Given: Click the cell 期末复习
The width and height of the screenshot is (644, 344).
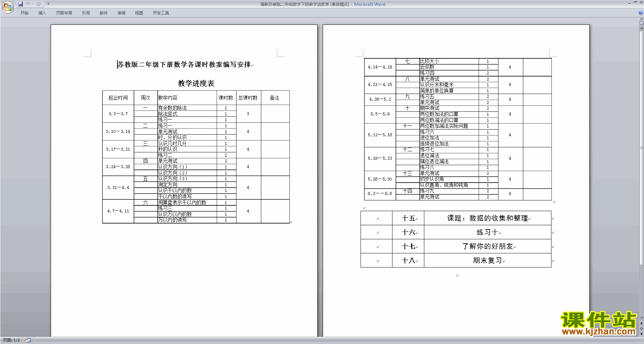Looking at the screenshot, I should click(x=488, y=260).
